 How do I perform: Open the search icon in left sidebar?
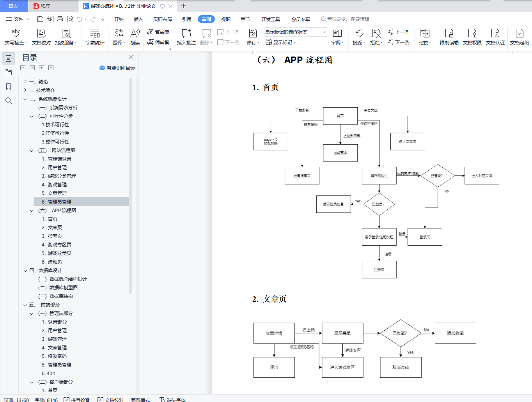[x=9, y=101]
